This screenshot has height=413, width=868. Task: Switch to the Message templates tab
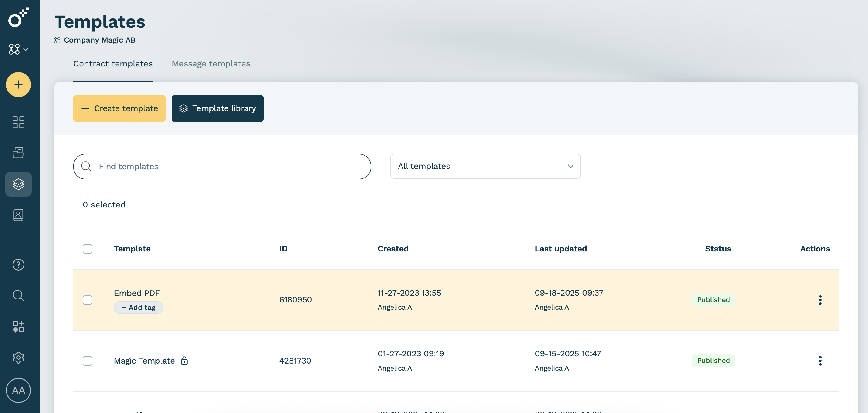coord(211,64)
